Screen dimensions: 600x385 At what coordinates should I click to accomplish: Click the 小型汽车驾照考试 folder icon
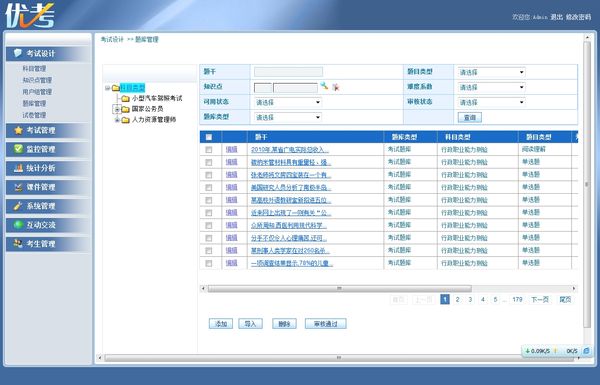[x=125, y=99]
